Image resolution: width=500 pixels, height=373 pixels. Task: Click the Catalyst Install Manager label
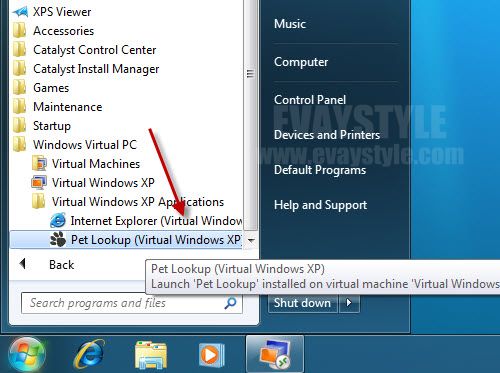[96, 69]
